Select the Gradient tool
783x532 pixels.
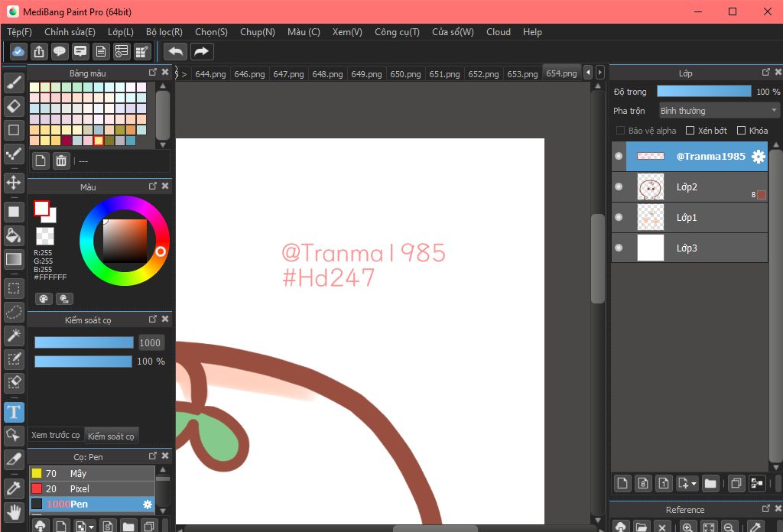click(x=14, y=259)
